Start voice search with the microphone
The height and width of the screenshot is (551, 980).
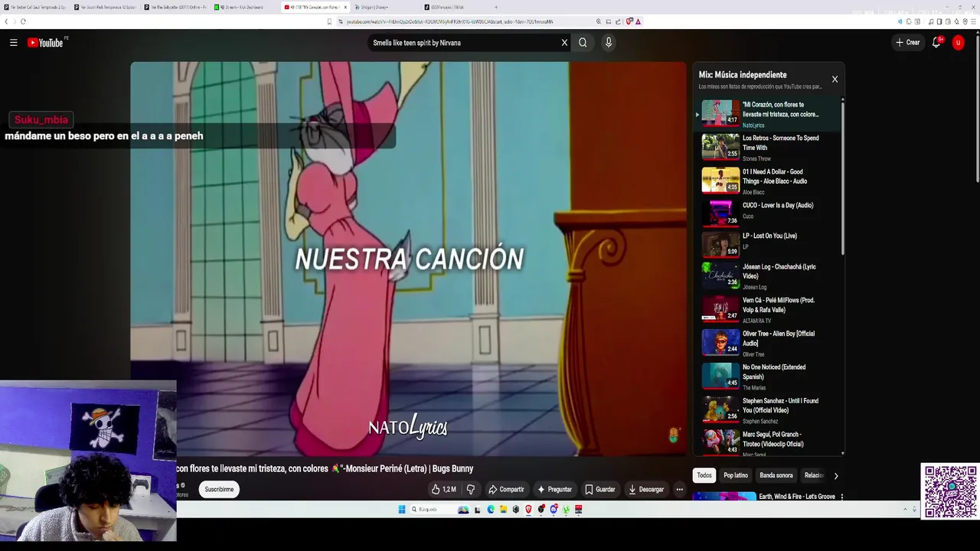coord(609,43)
